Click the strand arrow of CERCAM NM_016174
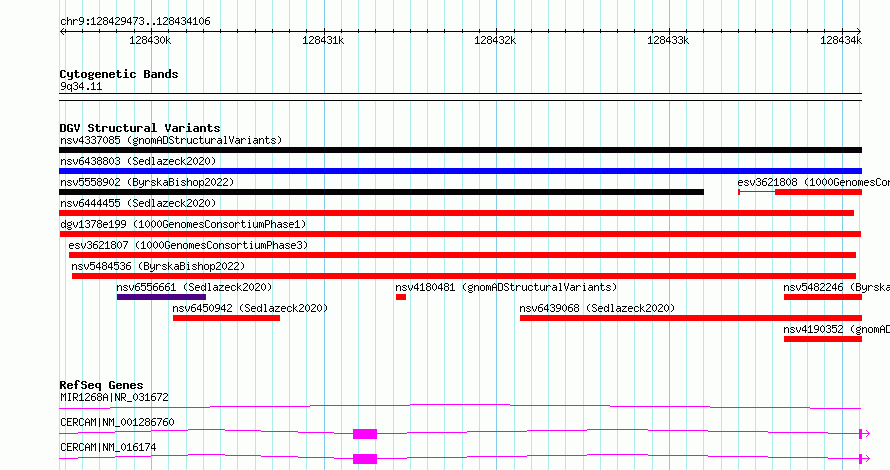890x470 pixels. pos(865,459)
